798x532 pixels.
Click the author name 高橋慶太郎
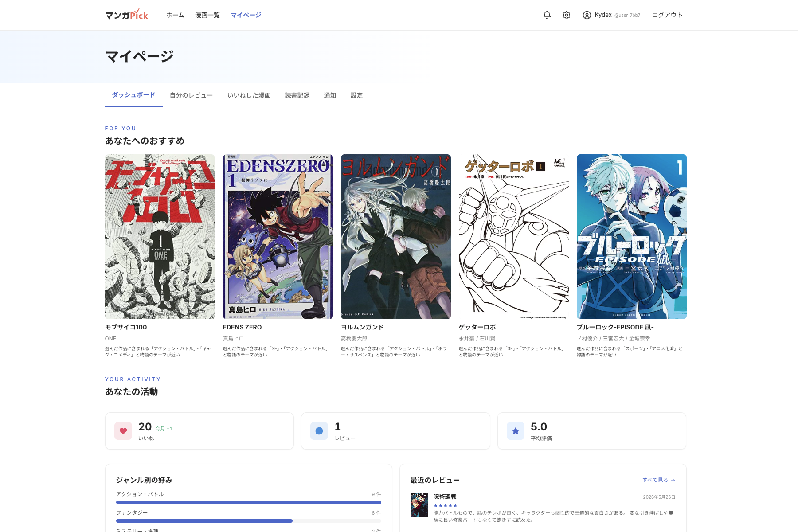354,339
